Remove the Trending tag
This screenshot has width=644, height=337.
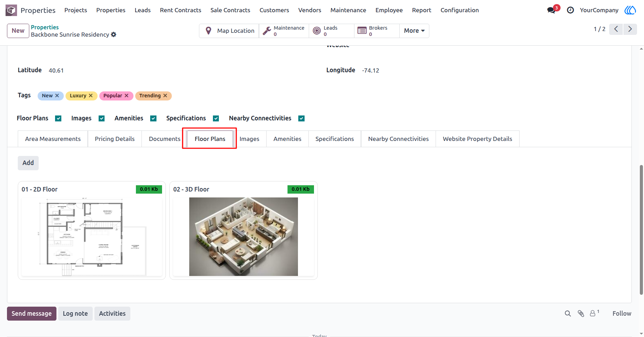[165, 96]
